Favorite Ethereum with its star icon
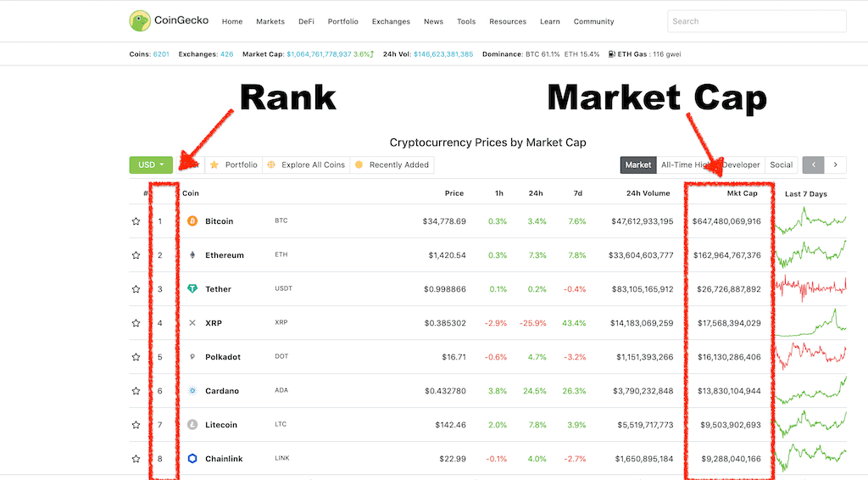Screen dimensions: 868x480 pyautogui.click(x=136, y=255)
